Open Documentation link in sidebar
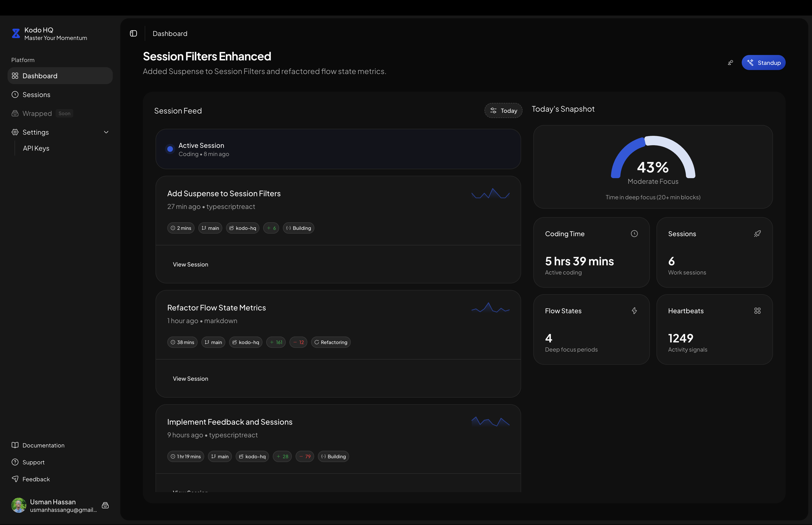The image size is (812, 525). [43, 445]
